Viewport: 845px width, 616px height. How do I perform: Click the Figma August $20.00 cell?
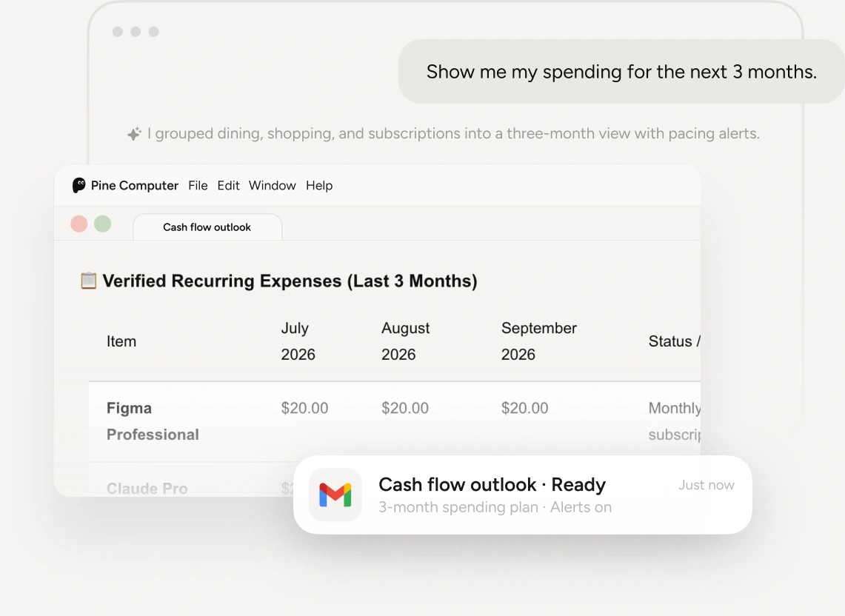[x=404, y=408]
